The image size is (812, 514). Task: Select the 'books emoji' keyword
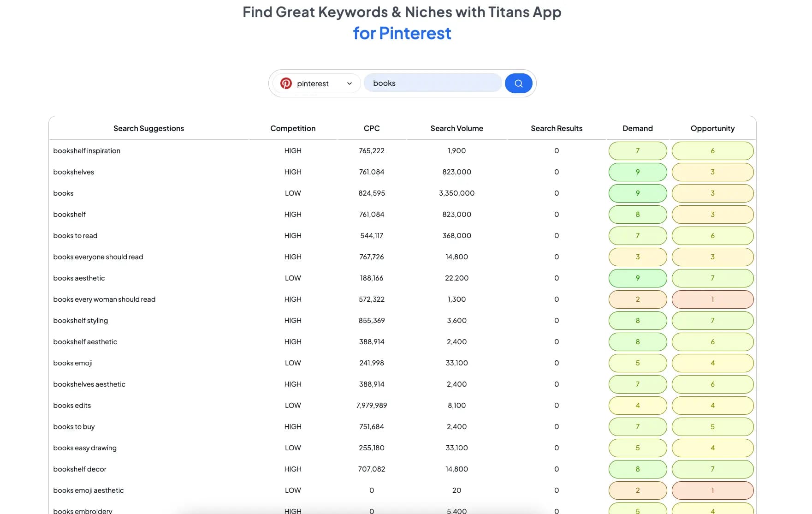73,363
